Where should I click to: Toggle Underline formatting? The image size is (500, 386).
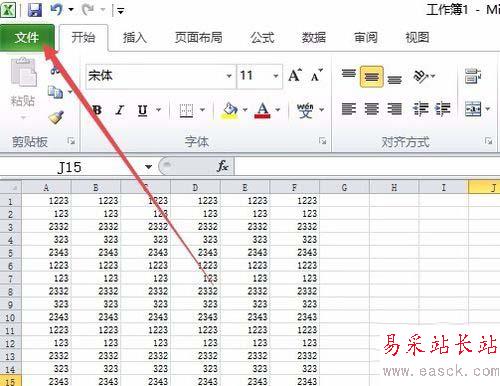(143, 110)
